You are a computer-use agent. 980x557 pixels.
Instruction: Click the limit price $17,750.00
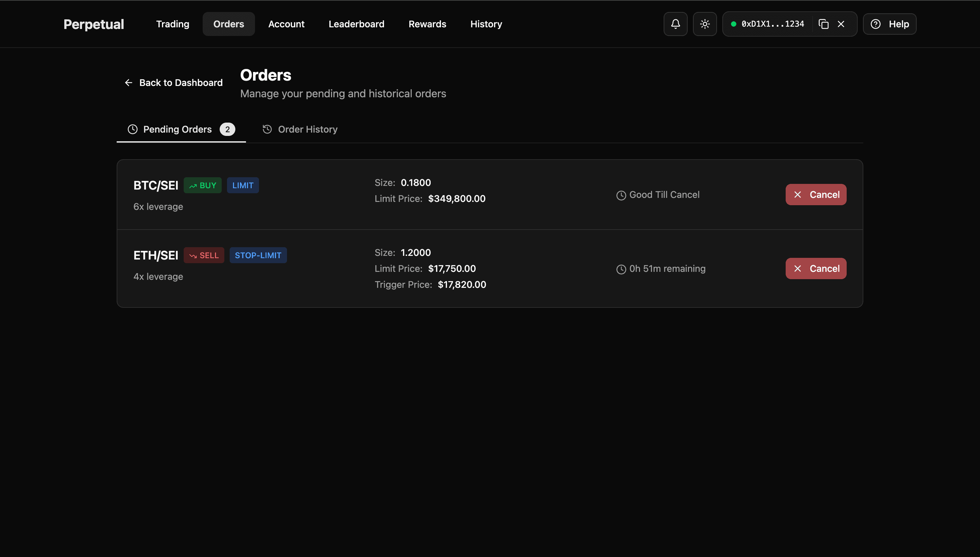coord(452,269)
